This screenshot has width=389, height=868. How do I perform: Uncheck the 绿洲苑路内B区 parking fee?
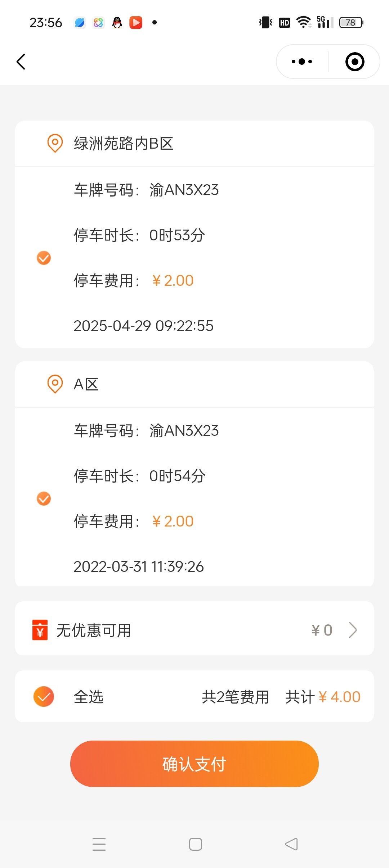point(44,258)
